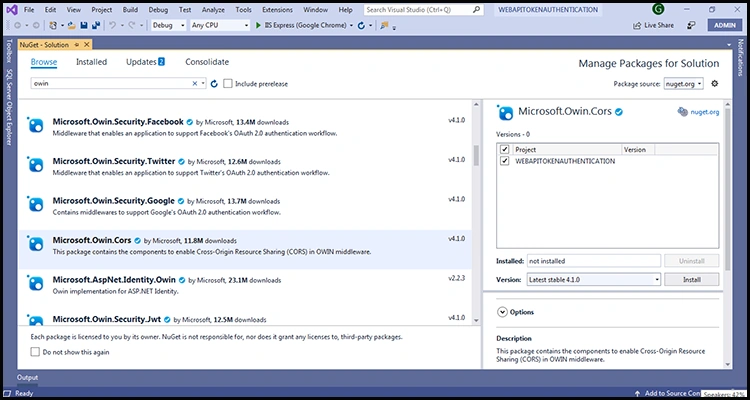The height and width of the screenshot is (400, 750).
Task: Close the NuGet - Solution tab
Action: tap(87, 44)
